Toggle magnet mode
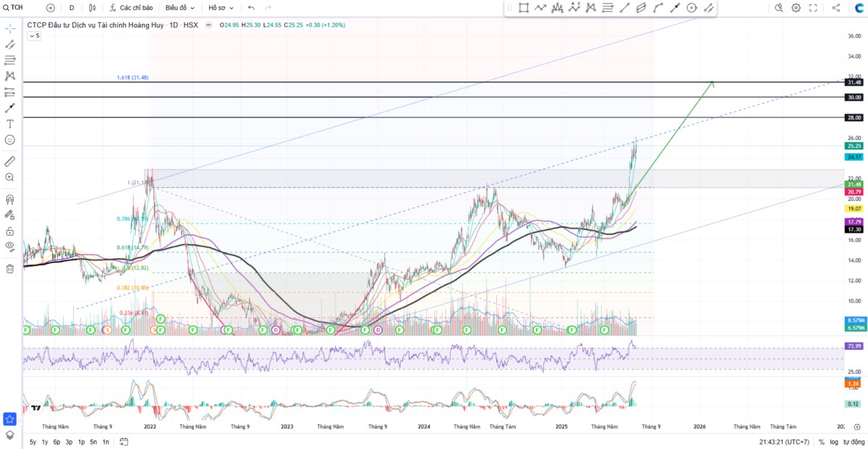Viewport: 868px width, 449px height. click(10, 199)
